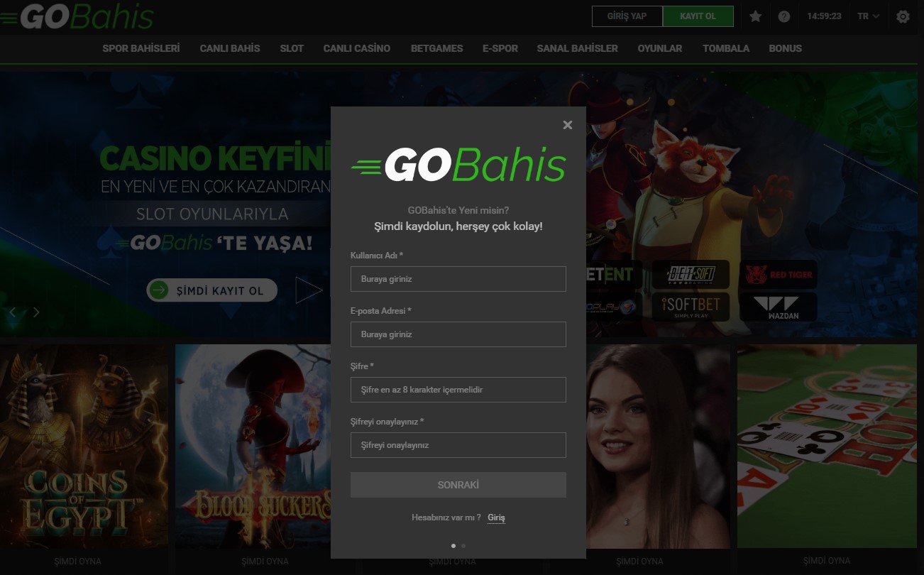
Task: Open the Canlı Casino menu
Action: click(357, 48)
